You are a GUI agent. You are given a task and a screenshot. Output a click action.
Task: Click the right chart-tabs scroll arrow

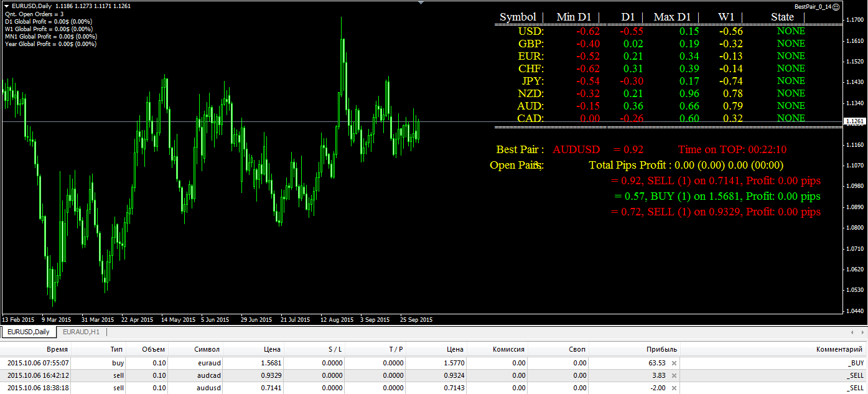click(x=862, y=332)
